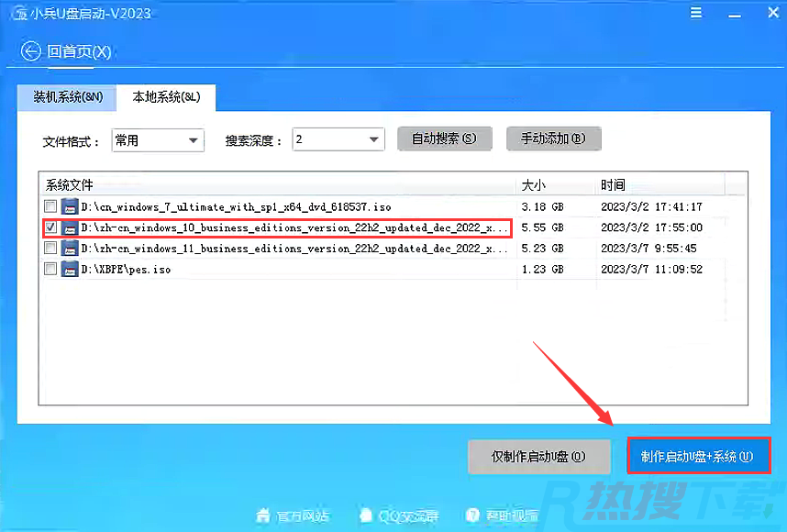Open 帮助视频 link at bottom
Screen dimensions: 787x532
(511, 515)
